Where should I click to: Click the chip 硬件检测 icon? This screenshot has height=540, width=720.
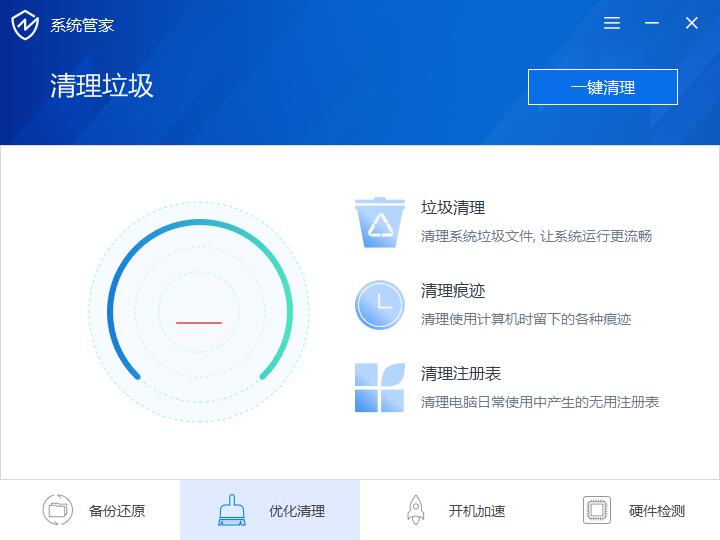(x=597, y=510)
